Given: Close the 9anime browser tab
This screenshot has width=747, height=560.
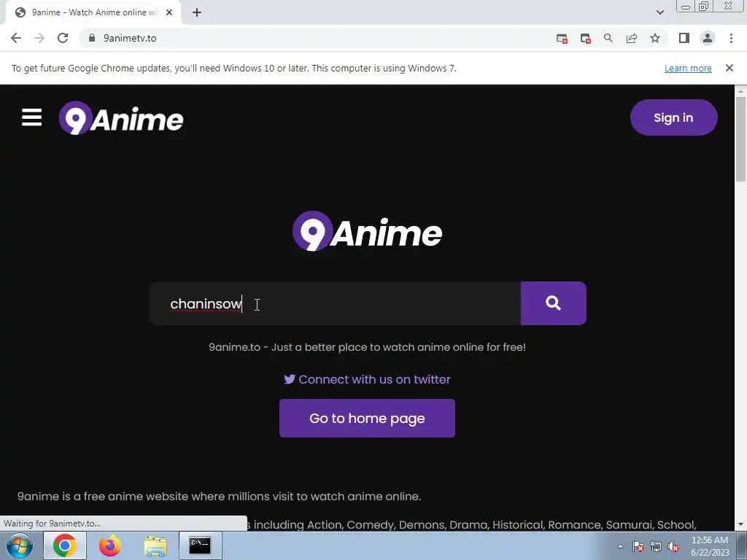Looking at the screenshot, I should pos(169,12).
